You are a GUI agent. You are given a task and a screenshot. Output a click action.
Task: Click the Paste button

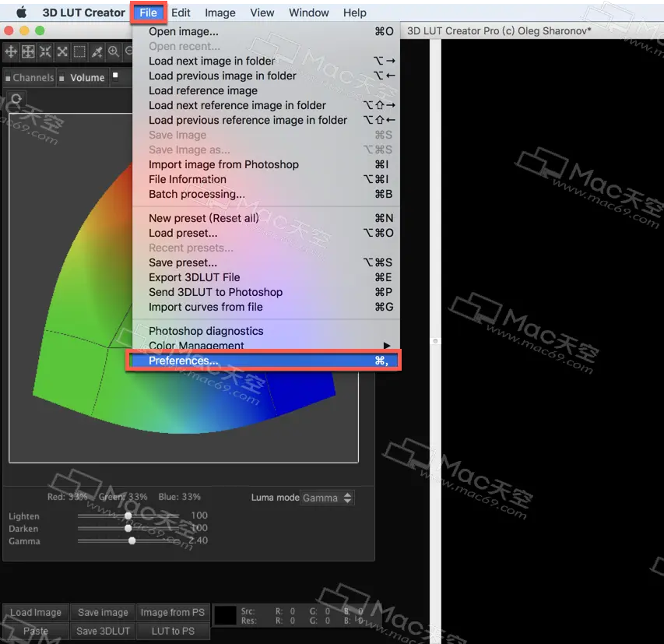(36, 631)
